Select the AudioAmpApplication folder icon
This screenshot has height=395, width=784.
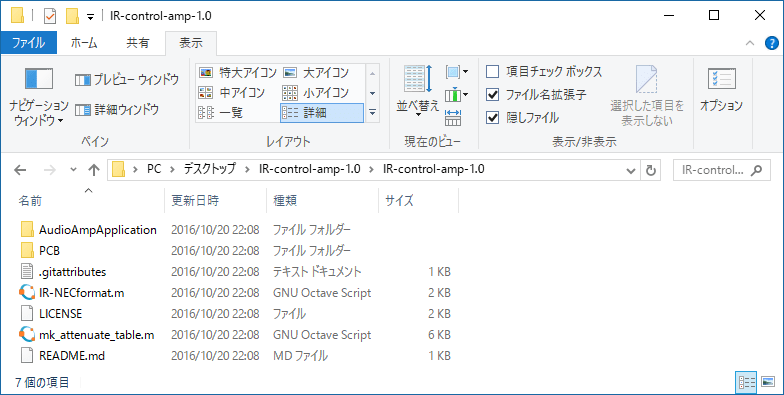point(28,230)
